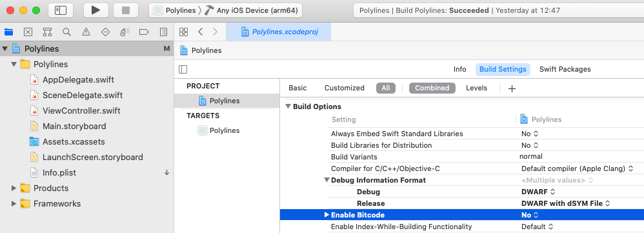Add a build setting with plus button
This screenshot has height=233, width=644.
point(512,88)
